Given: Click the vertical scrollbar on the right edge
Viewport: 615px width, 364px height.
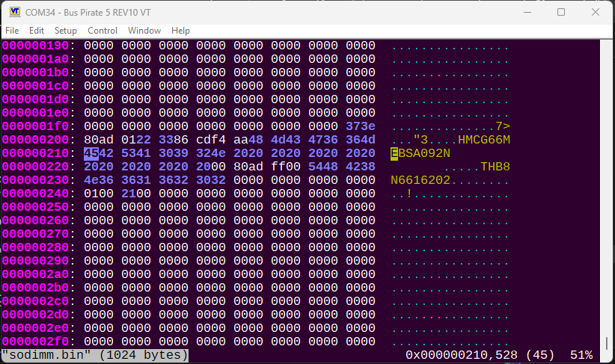Looking at the screenshot, I should pyautogui.click(x=605, y=194).
